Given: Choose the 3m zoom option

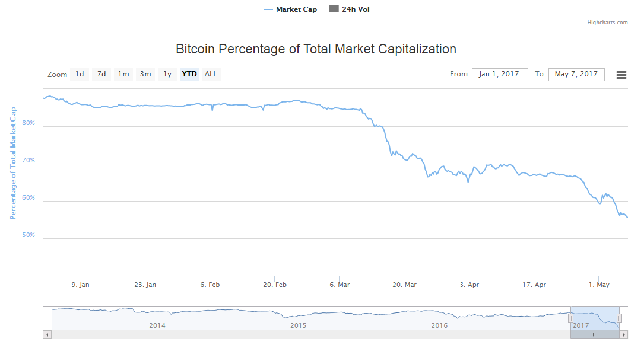Looking at the screenshot, I should pos(145,74).
